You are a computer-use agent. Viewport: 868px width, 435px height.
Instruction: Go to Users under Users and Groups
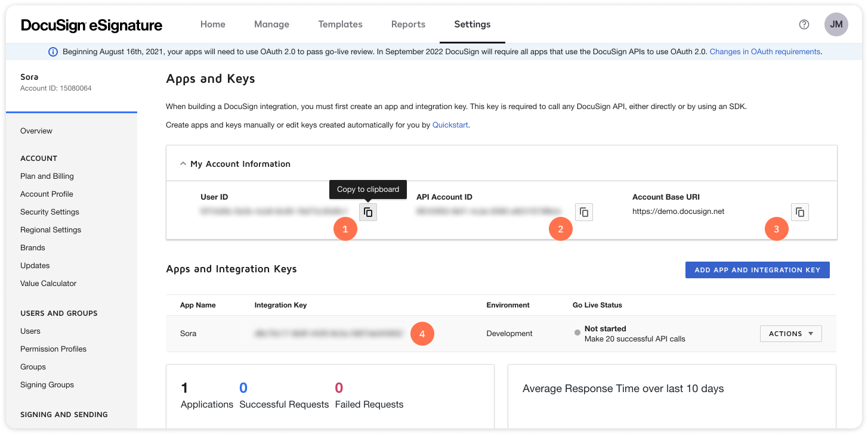coord(30,331)
